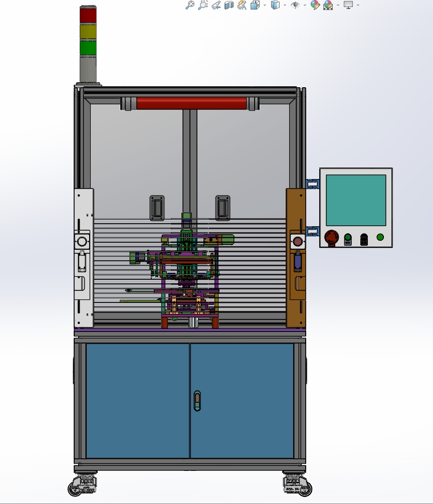The image size is (433, 504).
Task: Click the View Settings monitor icon
Action: 348,5
